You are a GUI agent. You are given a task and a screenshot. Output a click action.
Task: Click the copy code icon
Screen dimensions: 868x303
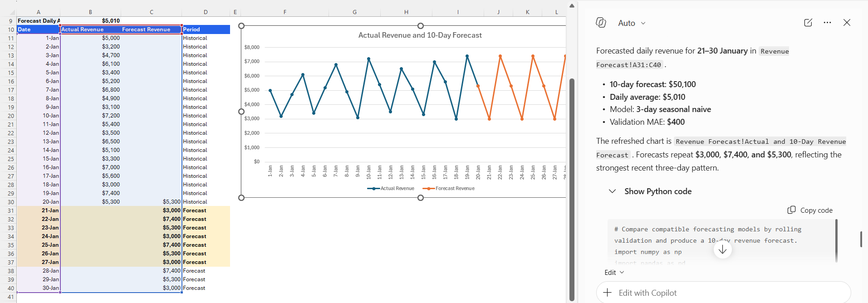coord(792,210)
